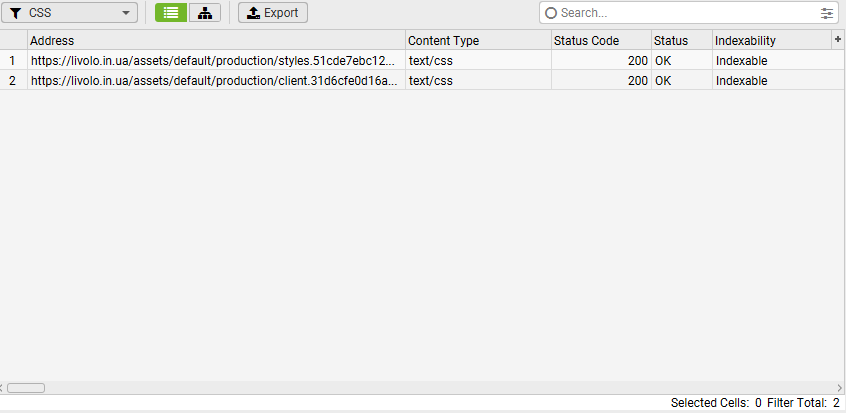Click scrollbar right arrow
Screen dimensions: 846x413
click(x=840, y=388)
